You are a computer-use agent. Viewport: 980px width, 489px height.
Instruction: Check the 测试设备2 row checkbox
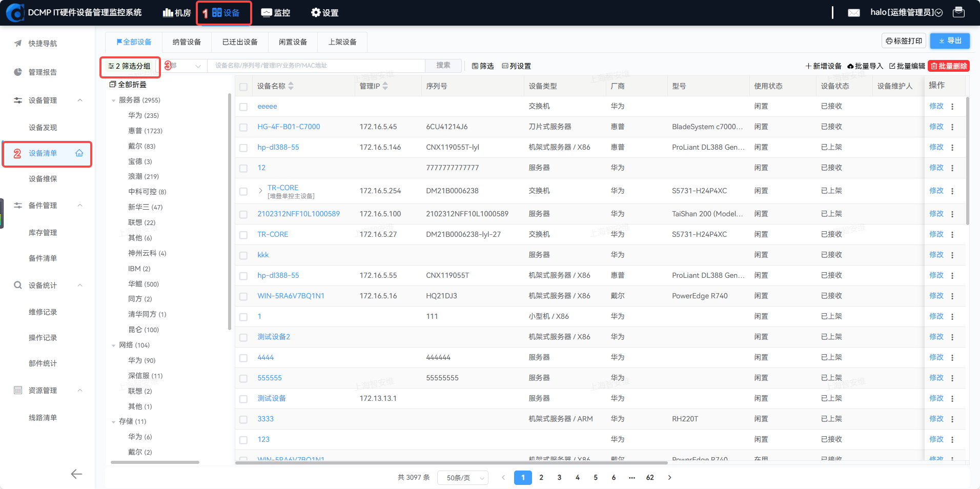[243, 338]
